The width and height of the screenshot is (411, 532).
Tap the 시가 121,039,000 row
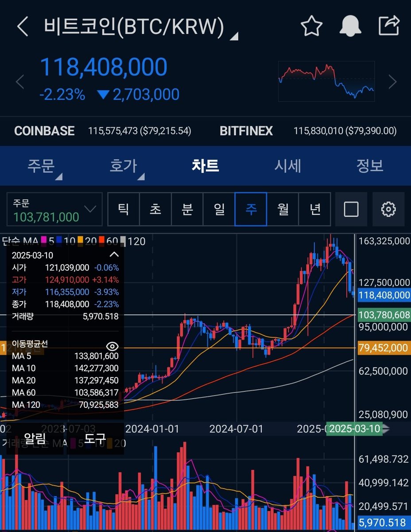click(x=65, y=267)
